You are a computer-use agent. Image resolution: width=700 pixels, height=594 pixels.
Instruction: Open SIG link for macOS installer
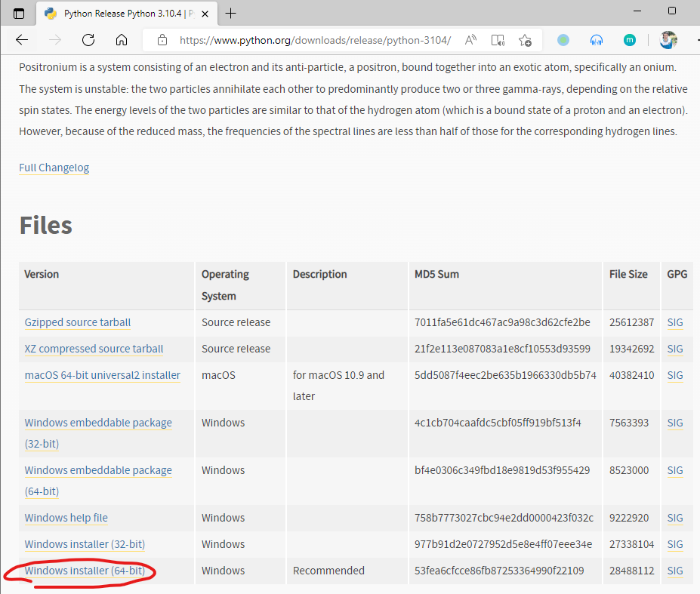[x=675, y=375]
